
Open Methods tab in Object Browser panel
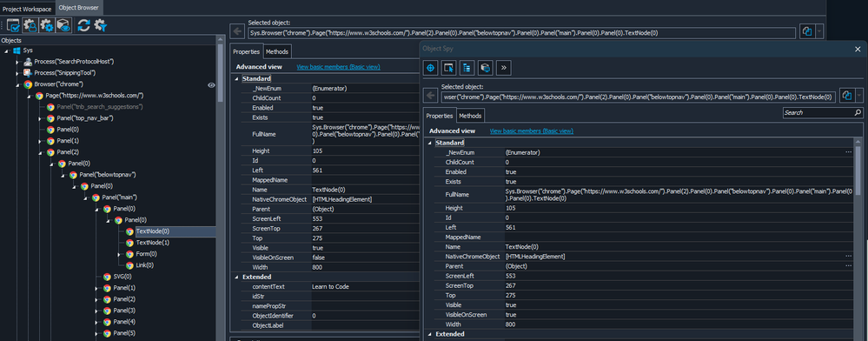pyautogui.click(x=277, y=51)
